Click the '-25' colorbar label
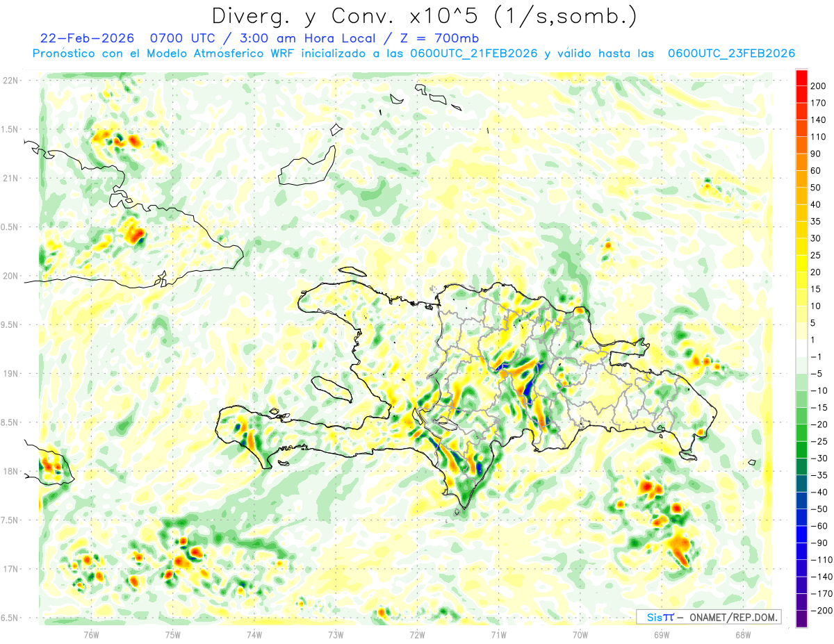Screen dimensions: 834x644 [x=821, y=442]
